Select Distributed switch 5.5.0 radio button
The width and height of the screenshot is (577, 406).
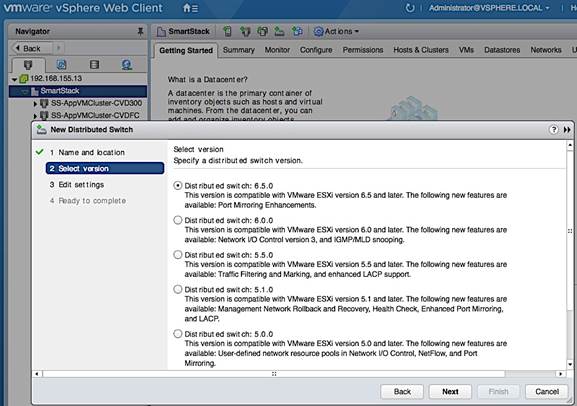coord(178,255)
